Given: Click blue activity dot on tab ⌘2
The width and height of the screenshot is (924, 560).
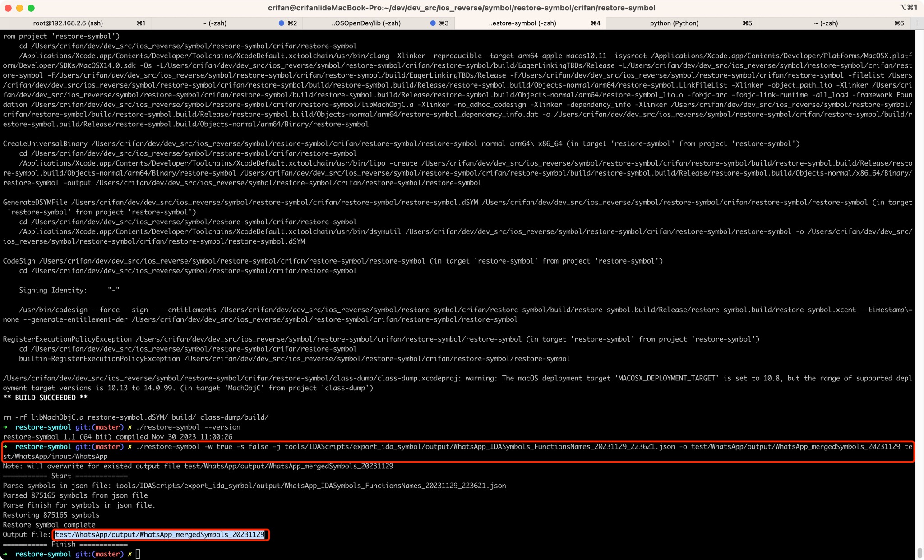Looking at the screenshot, I should pos(282,23).
